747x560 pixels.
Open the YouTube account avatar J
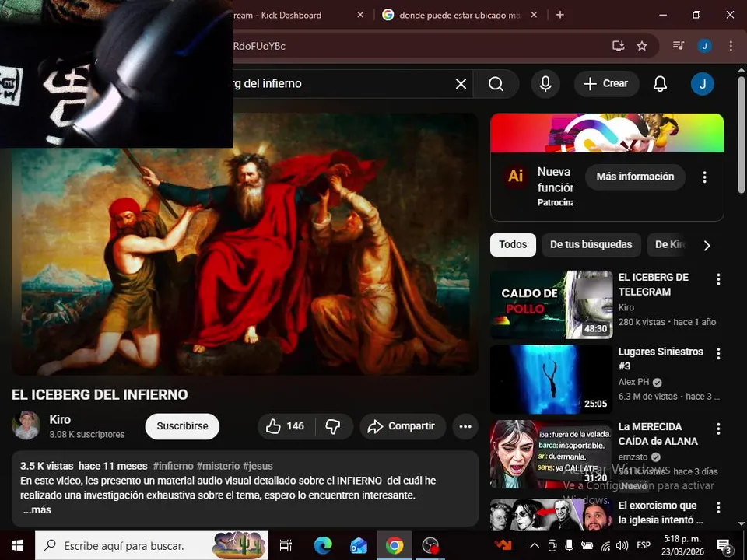tap(702, 84)
